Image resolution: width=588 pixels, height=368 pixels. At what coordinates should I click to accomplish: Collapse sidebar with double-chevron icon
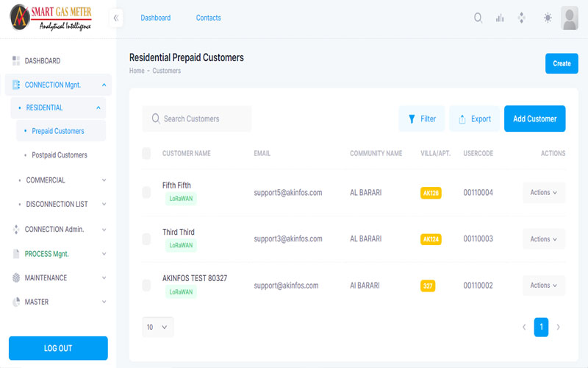click(116, 18)
